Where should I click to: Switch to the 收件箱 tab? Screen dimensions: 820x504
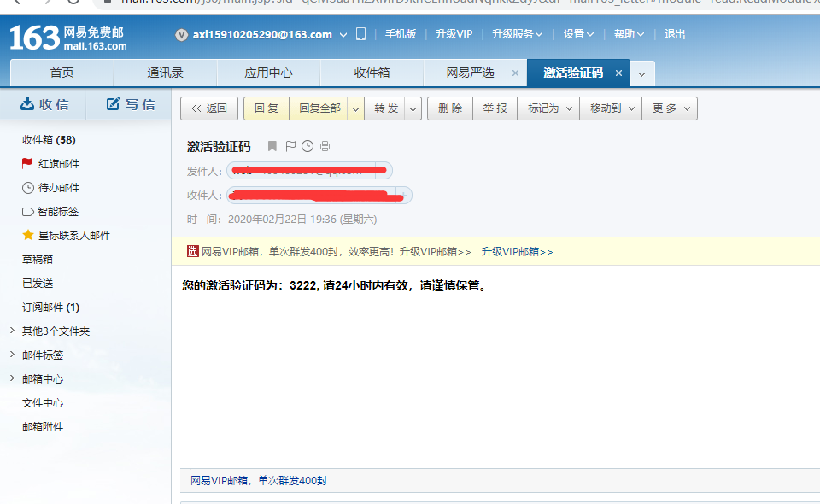click(372, 73)
